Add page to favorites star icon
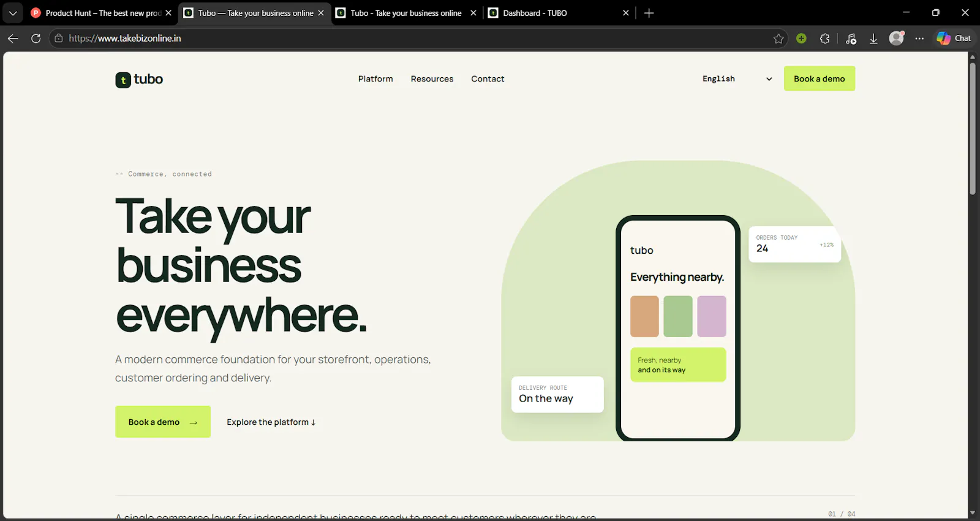The width and height of the screenshot is (980, 521). pos(778,39)
